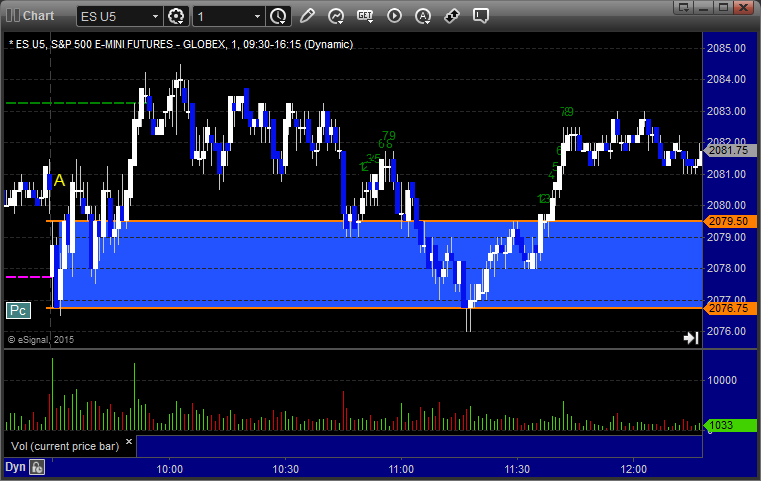Click into the interval field showing 1
Screen dimensions: 761x481
[222, 17]
